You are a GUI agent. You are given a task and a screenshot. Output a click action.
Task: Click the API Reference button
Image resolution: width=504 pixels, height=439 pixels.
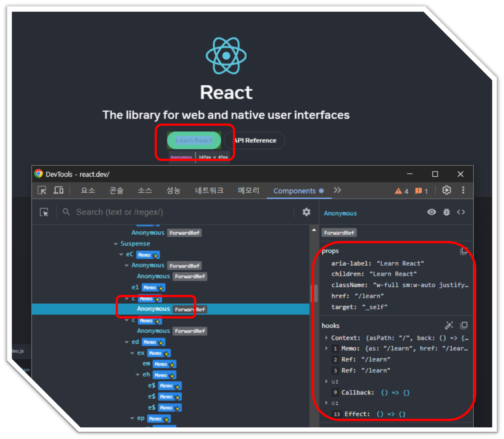[255, 140]
